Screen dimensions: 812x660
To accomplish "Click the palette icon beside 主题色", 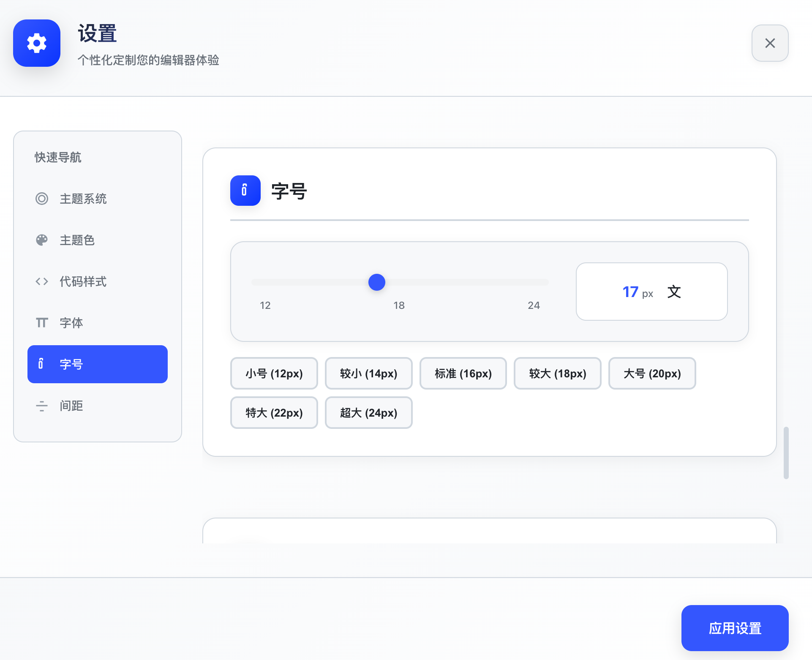I will pos(42,240).
